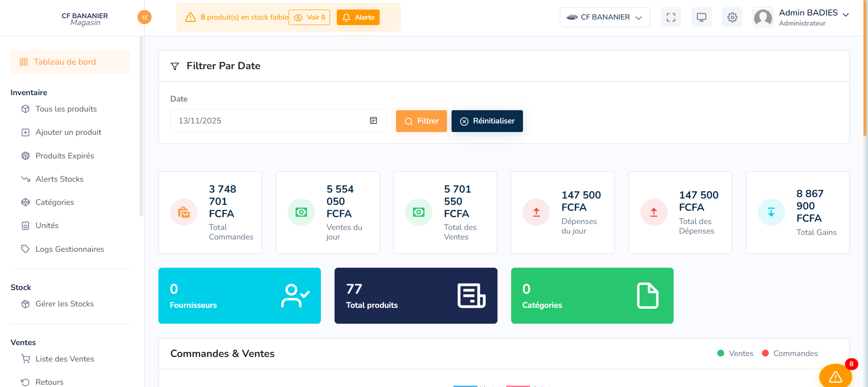Open the Tableau de bord menu item
868x387 pixels.
pyautogui.click(x=70, y=62)
